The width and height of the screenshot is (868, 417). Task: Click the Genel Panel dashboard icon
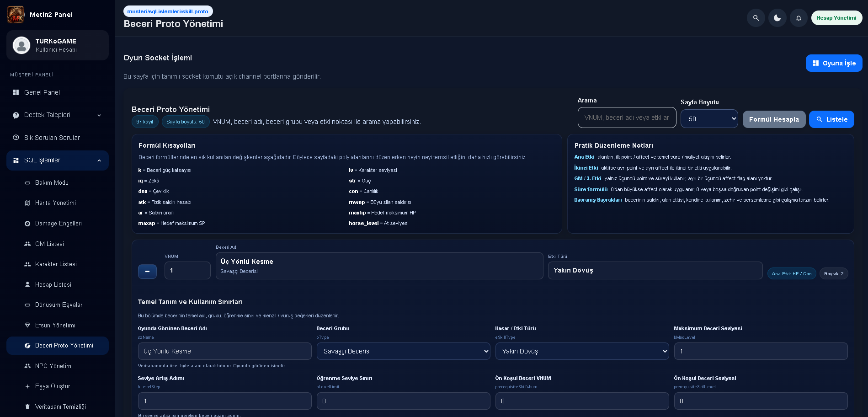click(16, 92)
